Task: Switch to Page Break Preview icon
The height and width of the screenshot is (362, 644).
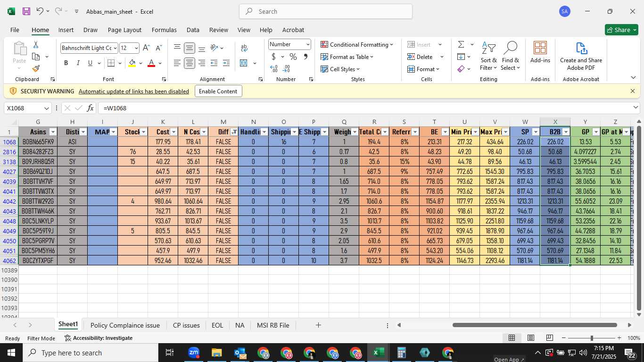Action: (x=550, y=338)
